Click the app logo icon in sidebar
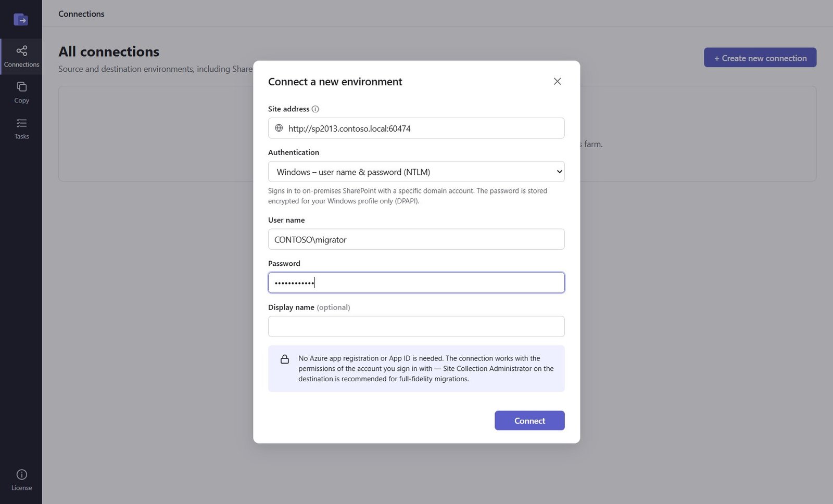Viewport: 833px width, 504px height. [21, 20]
